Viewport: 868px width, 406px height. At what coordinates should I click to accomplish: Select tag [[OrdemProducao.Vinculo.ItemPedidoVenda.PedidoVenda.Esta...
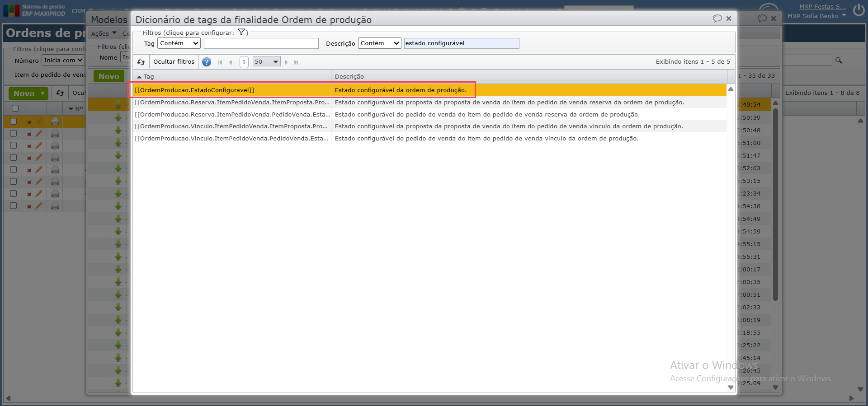pyautogui.click(x=232, y=138)
